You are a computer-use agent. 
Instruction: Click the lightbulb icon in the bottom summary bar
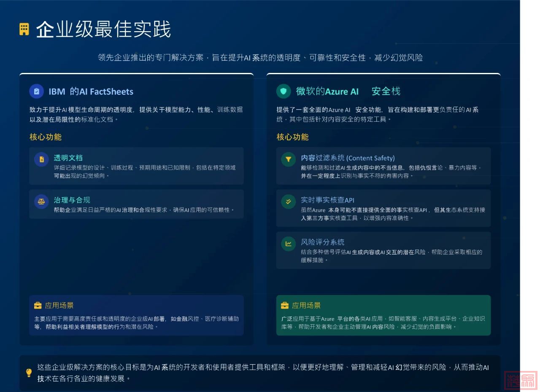point(29,373)
